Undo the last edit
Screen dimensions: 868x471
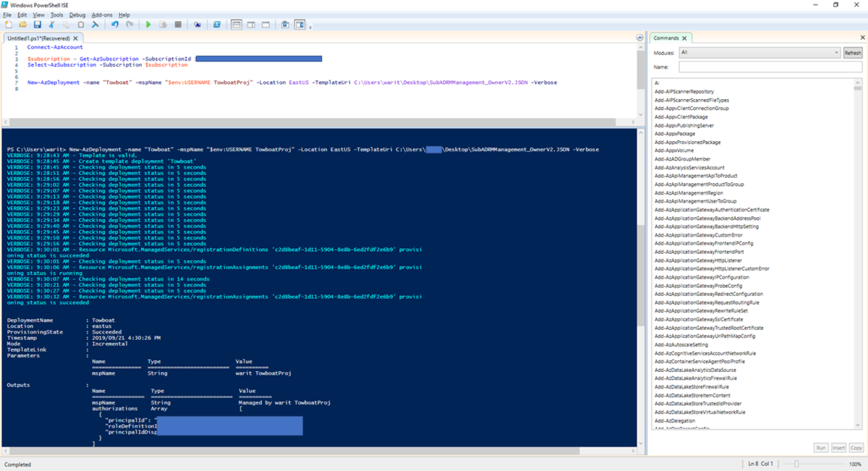coord(114,25)
